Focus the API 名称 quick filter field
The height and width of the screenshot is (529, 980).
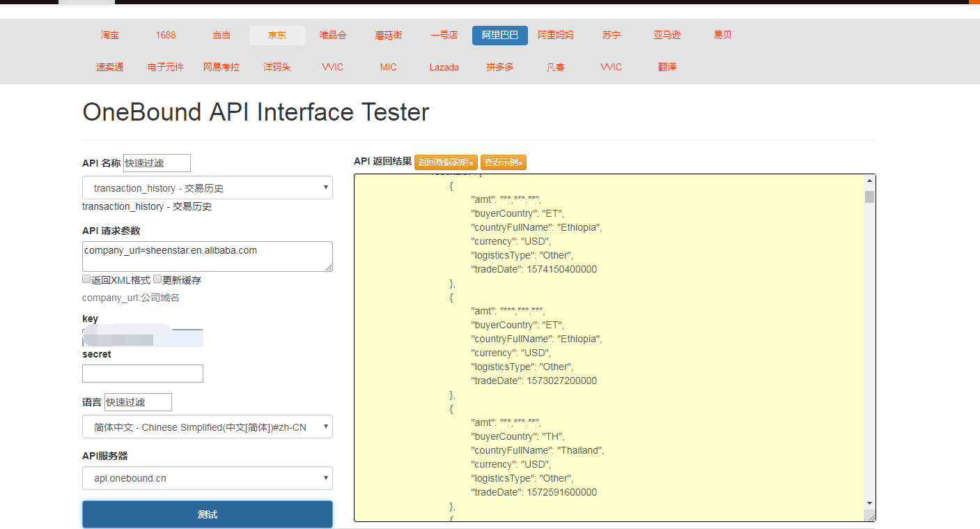(x=157, y=163)
